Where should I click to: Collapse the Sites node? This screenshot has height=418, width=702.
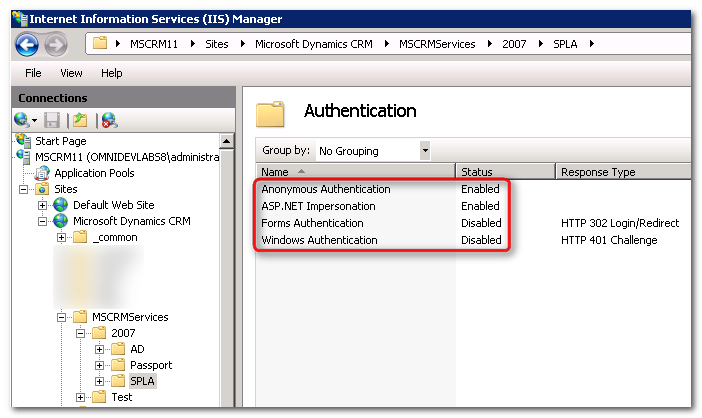point(23,189)
